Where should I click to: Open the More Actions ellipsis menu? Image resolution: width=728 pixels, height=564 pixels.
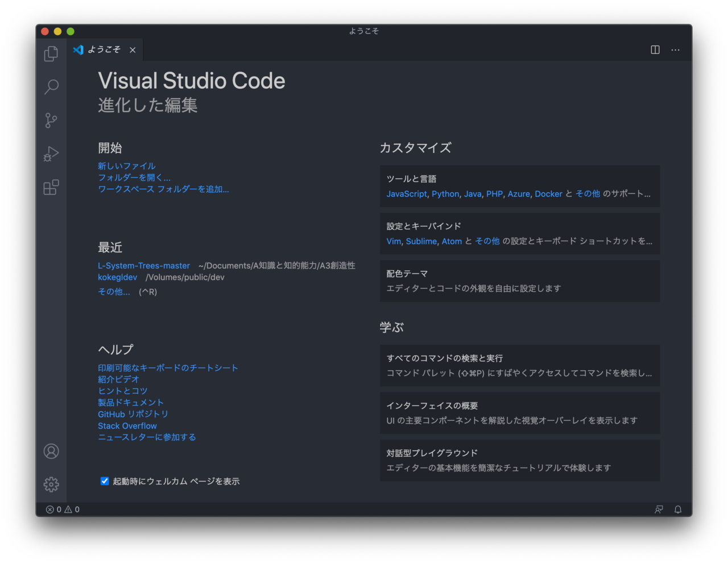[x=675, y=50]
